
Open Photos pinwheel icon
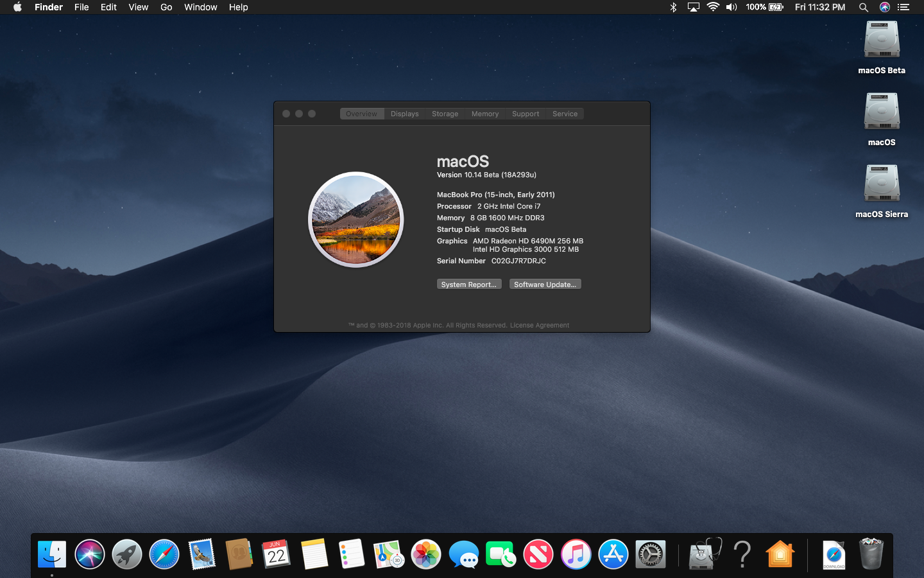coord(426,554)
